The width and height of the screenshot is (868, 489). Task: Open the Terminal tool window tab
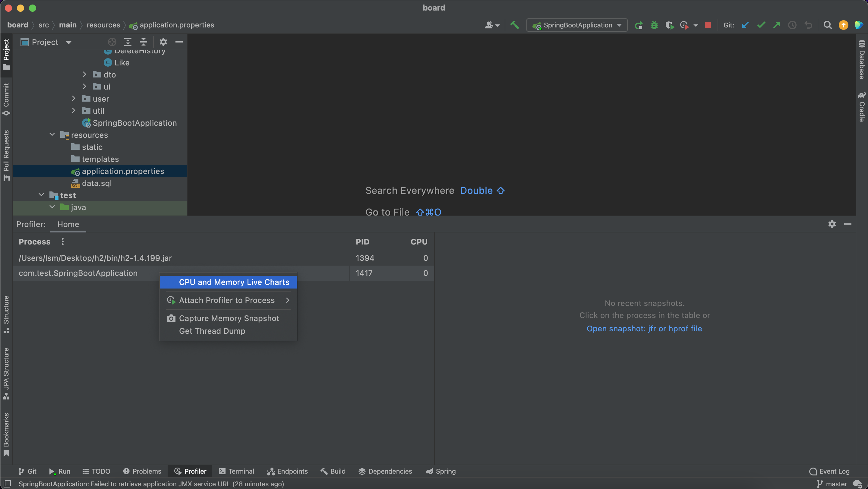(x=236, y=471)
